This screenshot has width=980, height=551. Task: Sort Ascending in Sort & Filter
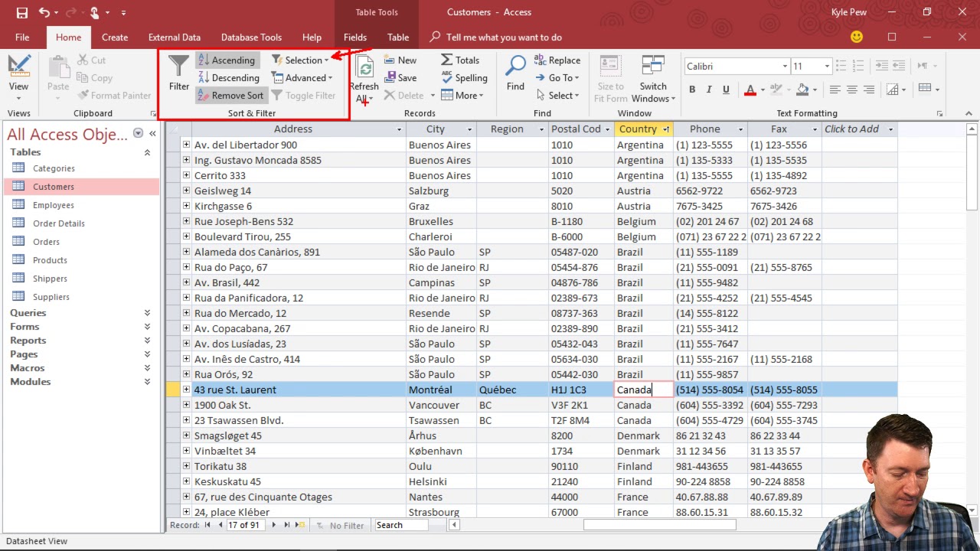coord(227,60)
